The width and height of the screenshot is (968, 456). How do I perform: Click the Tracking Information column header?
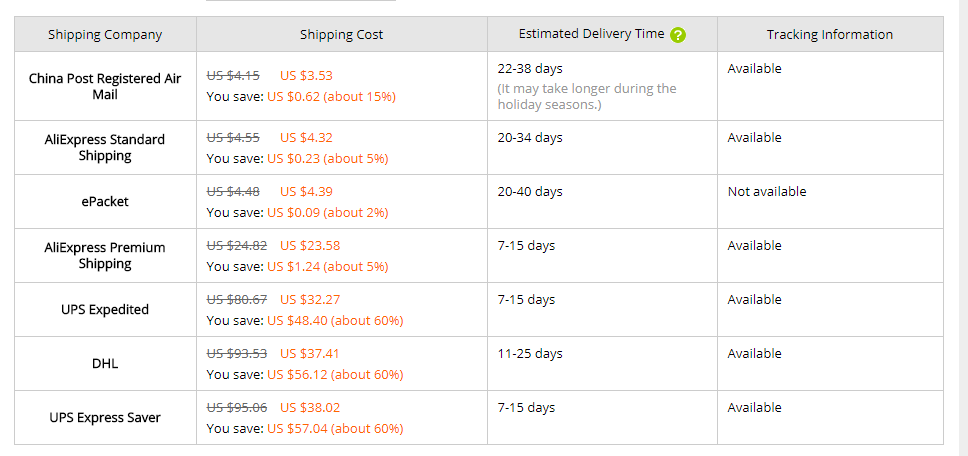pos(830,35)
